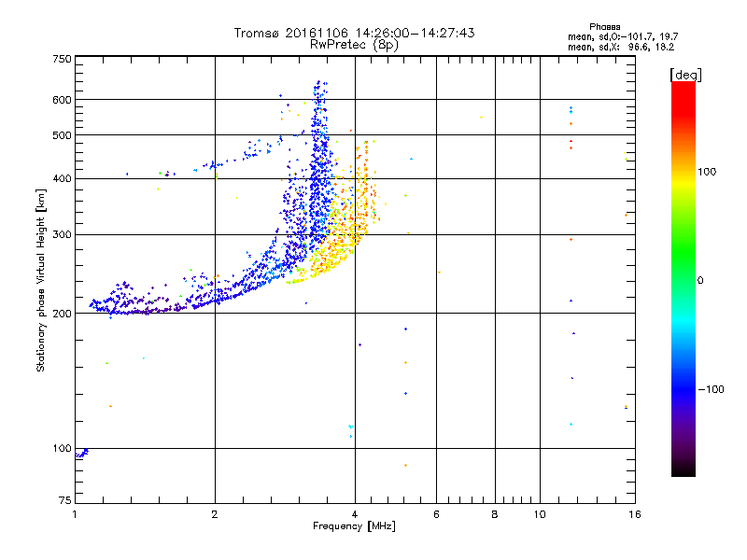Click the colorbar tick label "0"
Screen dimensions: 747x560
point(700,281)
